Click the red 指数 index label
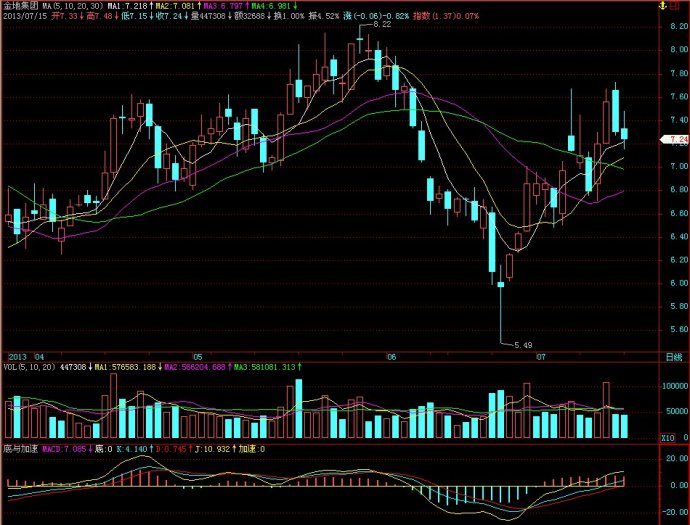 421,16
